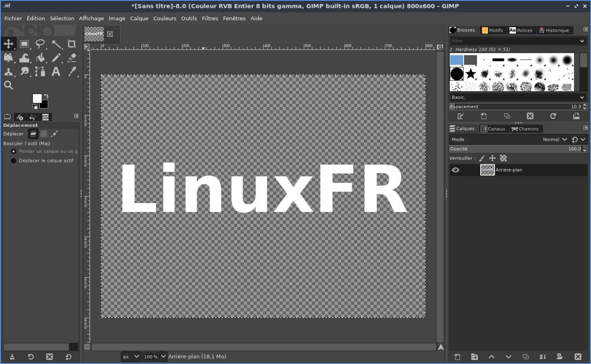This screenshot has width=591, height=364.
Task: Open the Sélection menu
Action: [x=62, y=18]
